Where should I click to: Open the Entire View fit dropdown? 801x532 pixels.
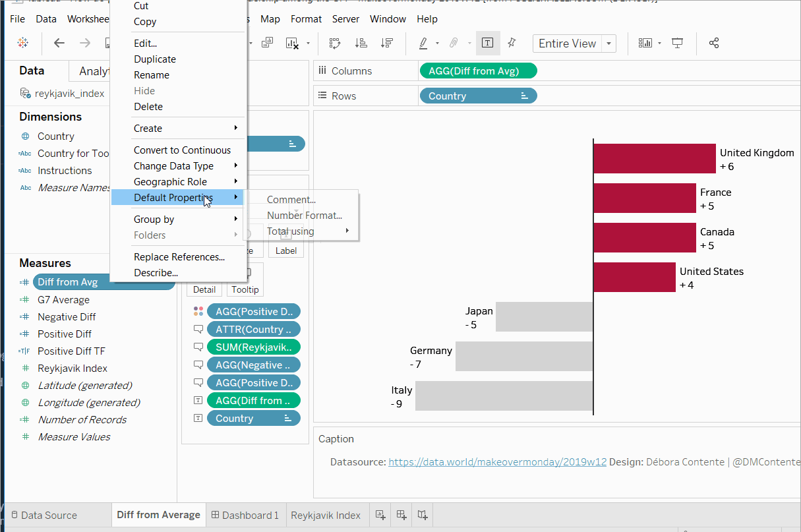pos(609,44)
